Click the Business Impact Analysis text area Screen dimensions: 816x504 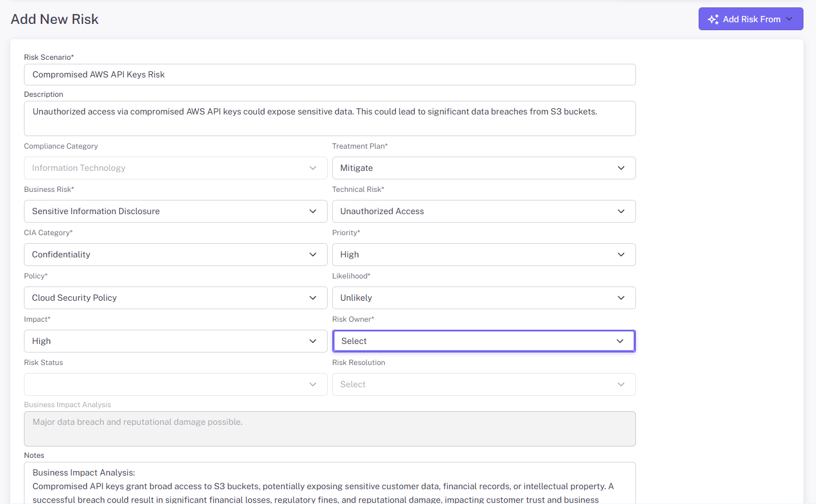point(329,429)
